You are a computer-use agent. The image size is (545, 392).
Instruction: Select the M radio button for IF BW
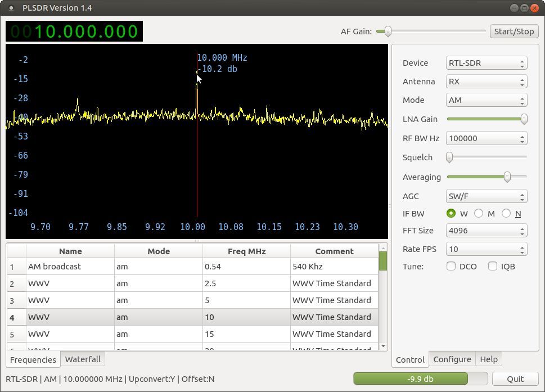(x=479, y=213)
